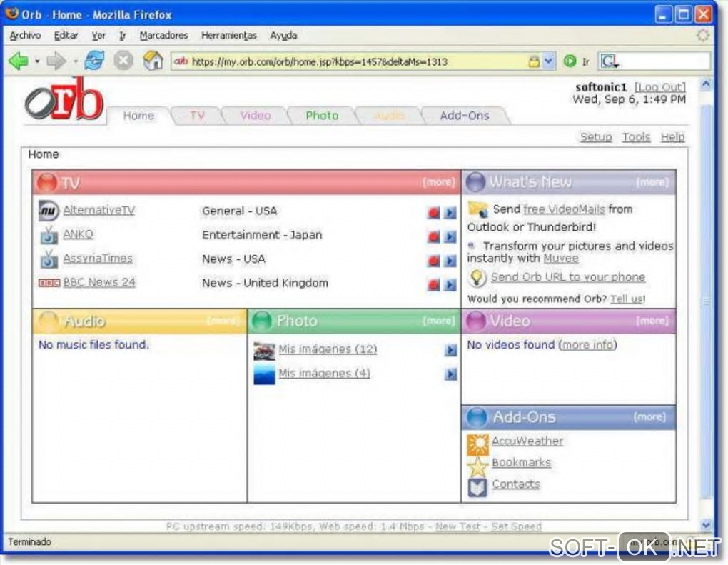Screen dimensions: 728x565
Task: Click the Orb logo
Action: 64,100
